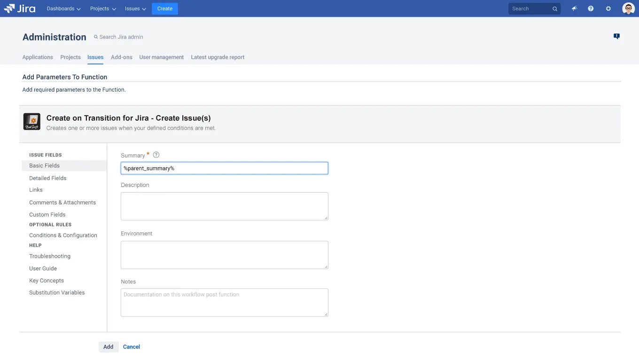Click the Create on Transition add-on logo
This screenshot has width=639, height=364.
(x=32, y=122)
